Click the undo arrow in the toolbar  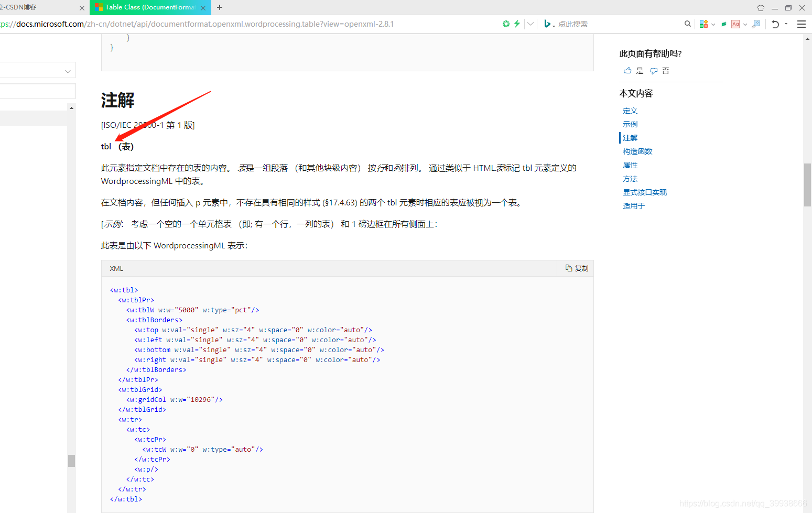pyautogui.click(x=775, y=24)
